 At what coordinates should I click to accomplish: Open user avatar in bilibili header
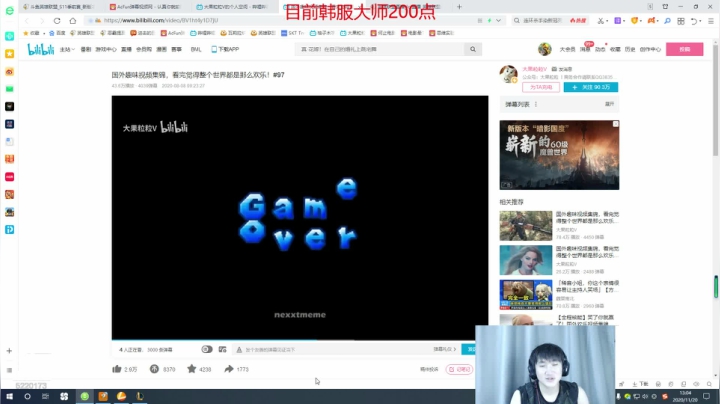(545, 49)
